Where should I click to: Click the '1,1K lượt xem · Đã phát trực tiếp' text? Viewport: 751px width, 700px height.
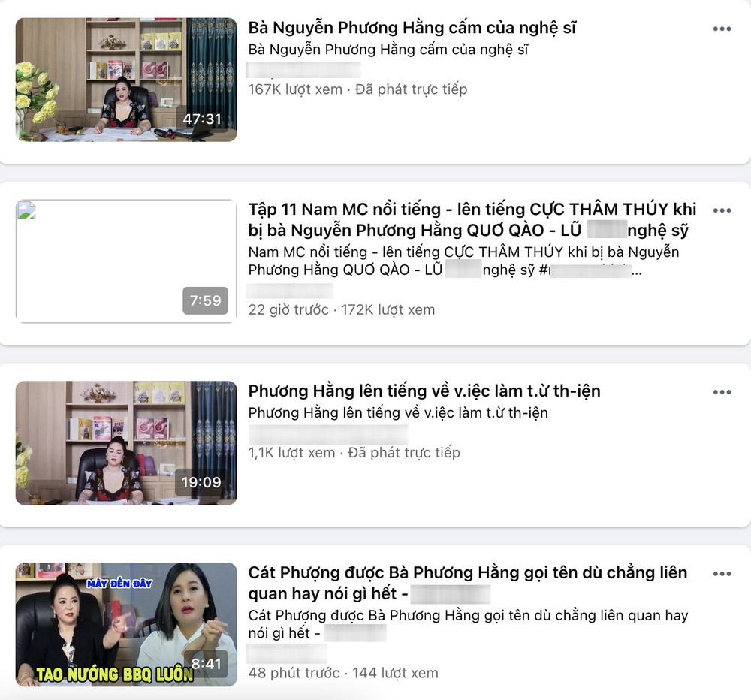(x=354, y=452)
